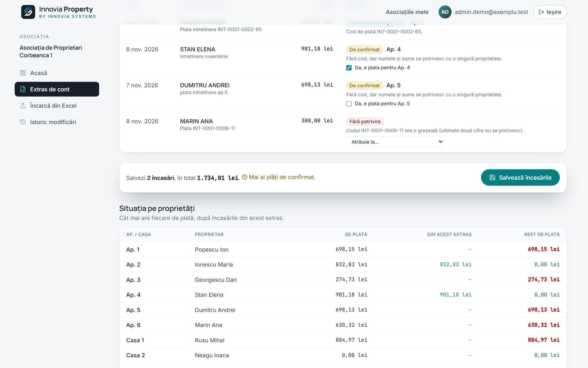The height and width of the screenshot is (368, 588).
Task: Click admin.demo@exemplu.test account text
Action: 492,12
